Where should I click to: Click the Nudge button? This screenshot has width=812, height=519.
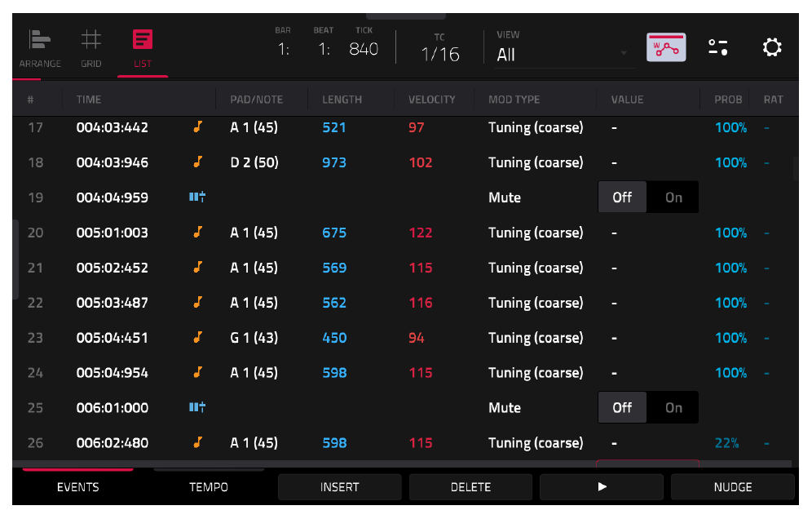click(732, 487)
